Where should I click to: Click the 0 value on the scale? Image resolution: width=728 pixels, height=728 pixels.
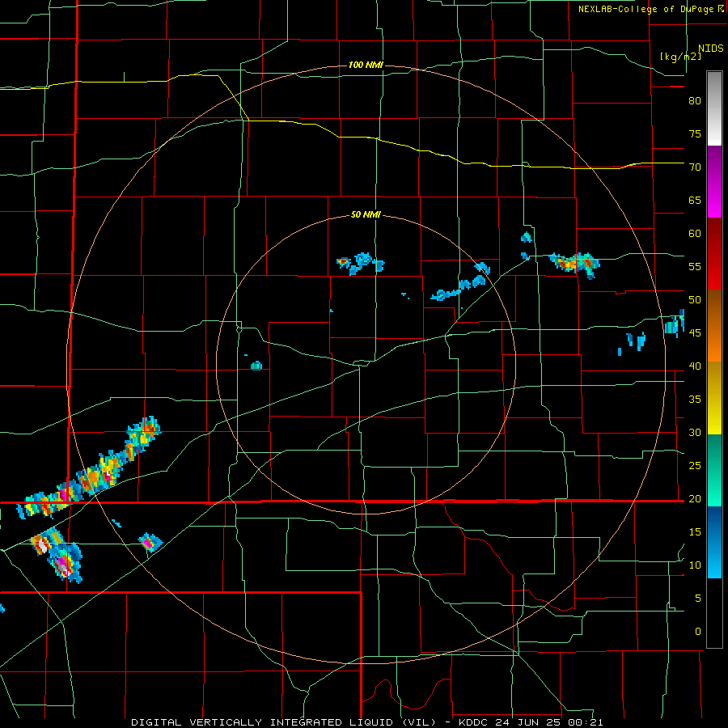(698, 632)
